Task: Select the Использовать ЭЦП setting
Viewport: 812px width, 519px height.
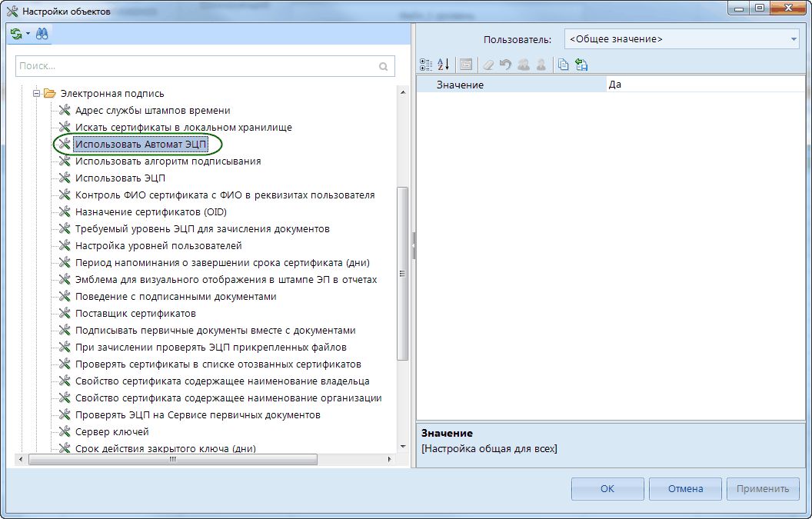Action: [x=120, y=178]
